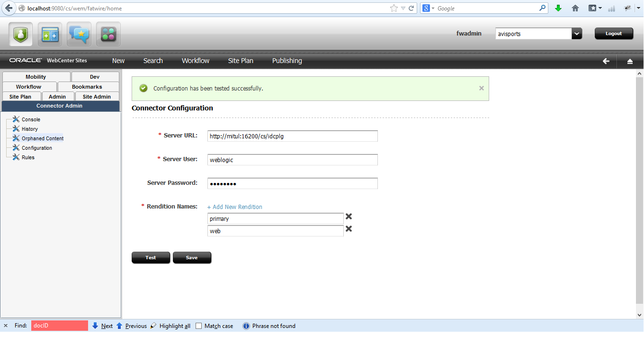Click the Add New Rendition link
Viewport: 644px width, 345px height.
tap(234, 207)
